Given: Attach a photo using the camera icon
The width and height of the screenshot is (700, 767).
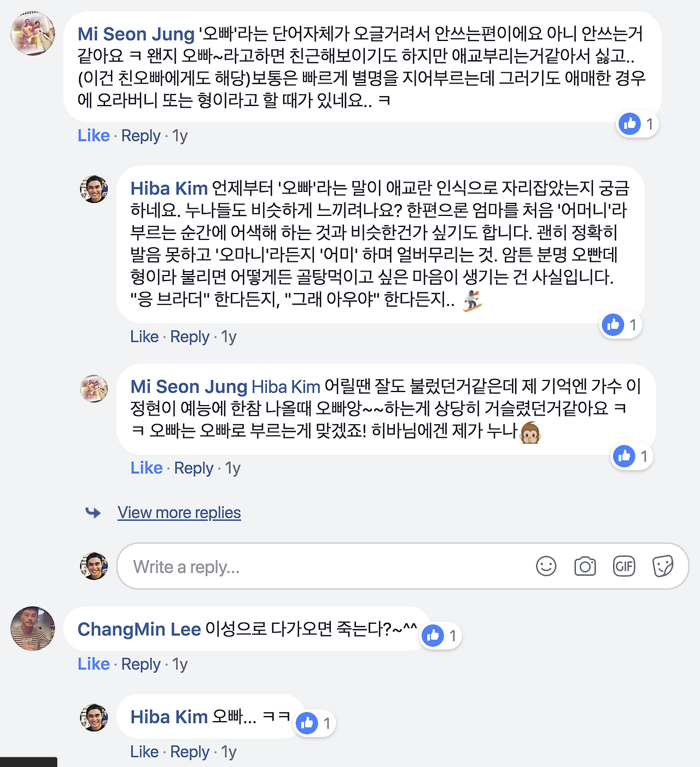Looking at the screenshot, I should click(585, 566).
